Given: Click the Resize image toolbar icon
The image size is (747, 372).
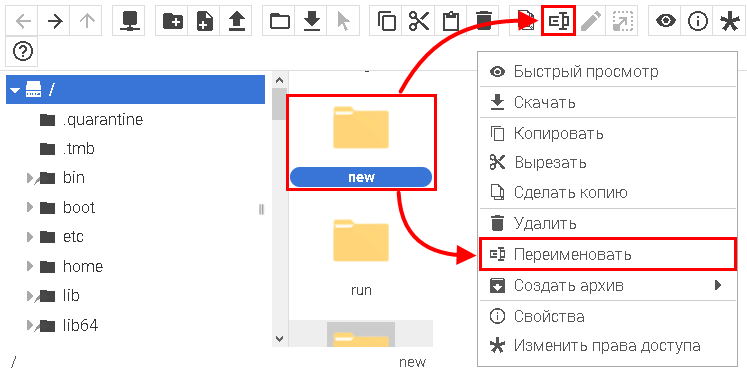Looking at the screenshot, I should 622,21.
